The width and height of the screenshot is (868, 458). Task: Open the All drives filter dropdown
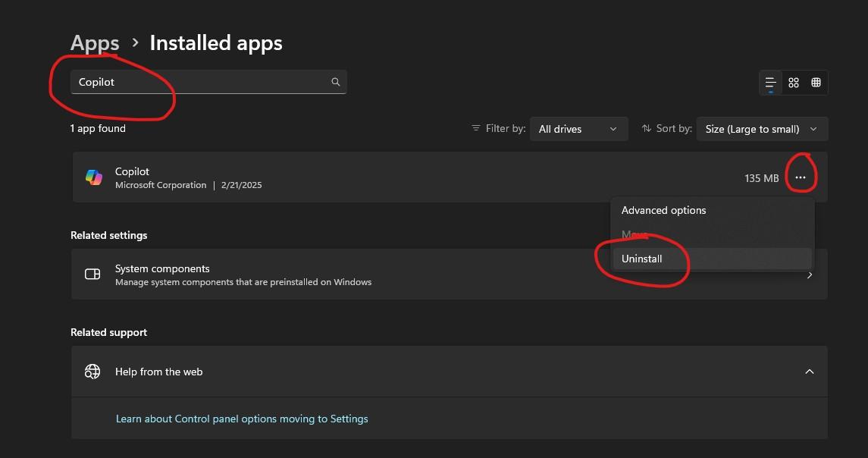(578, 129)
